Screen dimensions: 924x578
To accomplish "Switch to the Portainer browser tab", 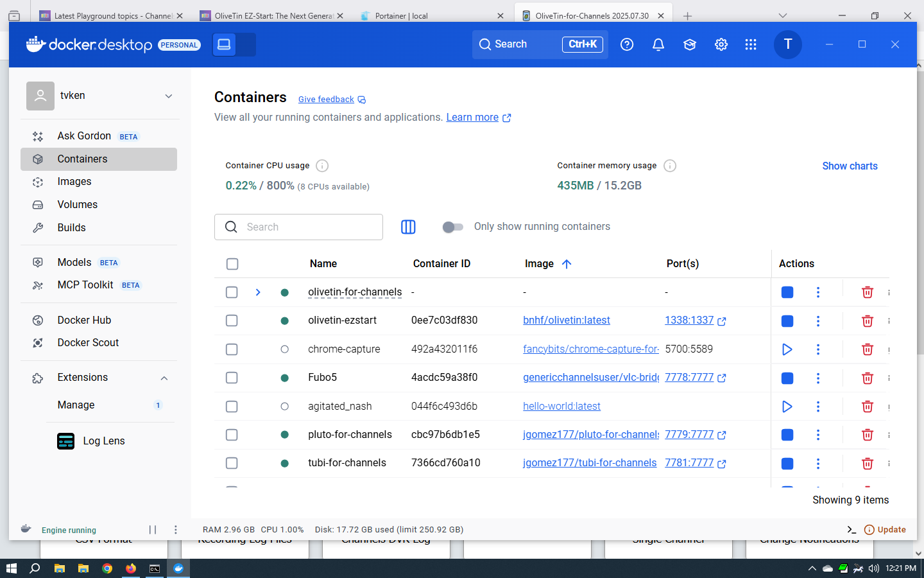I will [430, 15].
